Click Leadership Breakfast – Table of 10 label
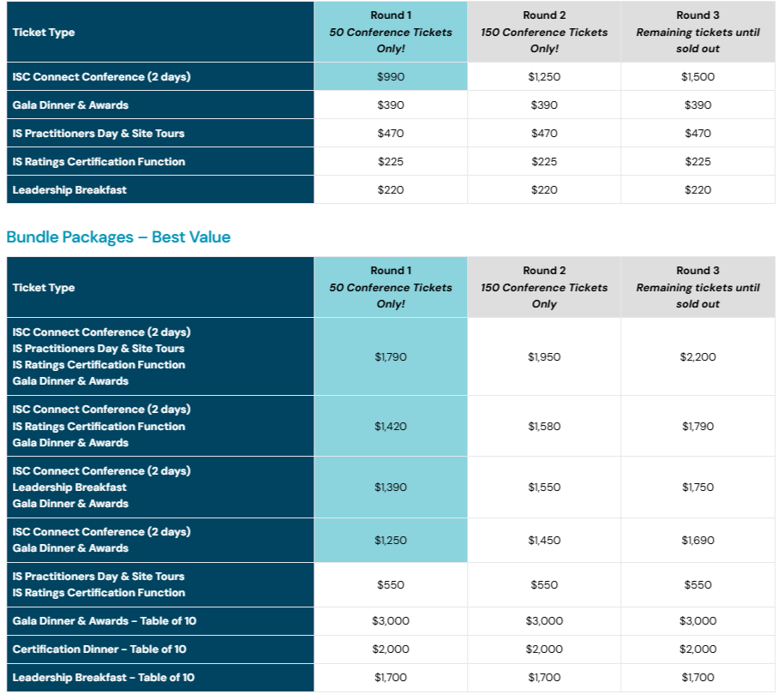Screen dimensions: 784x694 click(104, 678)
